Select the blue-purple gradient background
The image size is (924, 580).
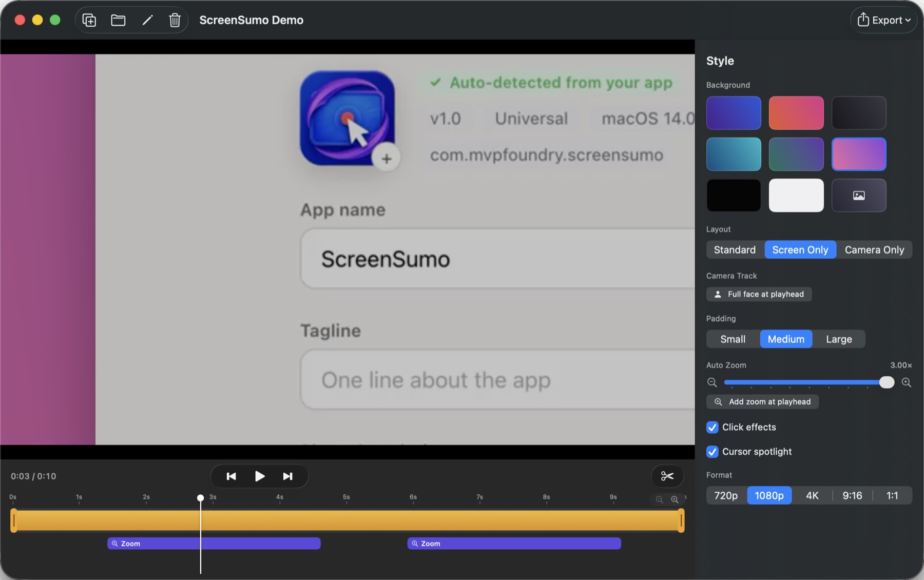(x=734, y=113)
